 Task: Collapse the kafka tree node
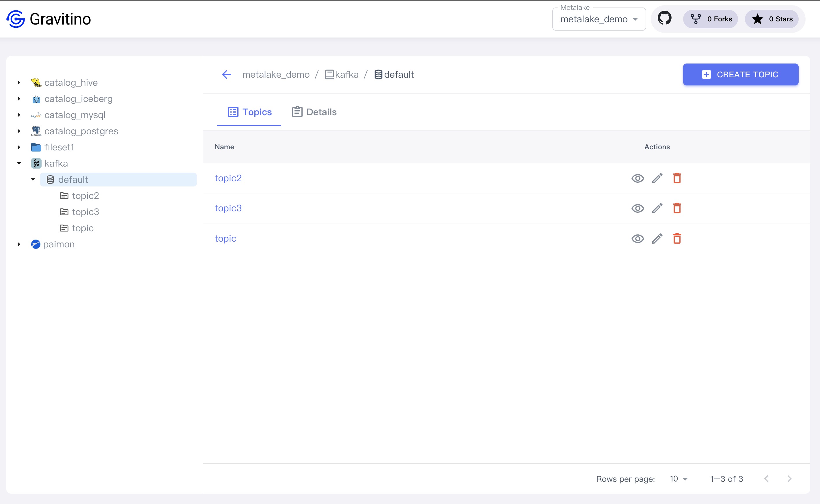click(19, 163)
